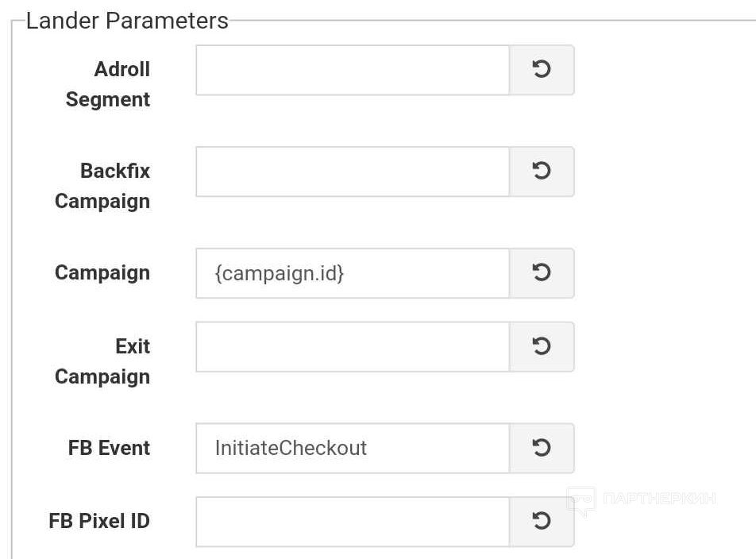The height and width of the screenshot is (559, 756).
Task: Reset the FB Event value
Action: click(x=541, y=448)
